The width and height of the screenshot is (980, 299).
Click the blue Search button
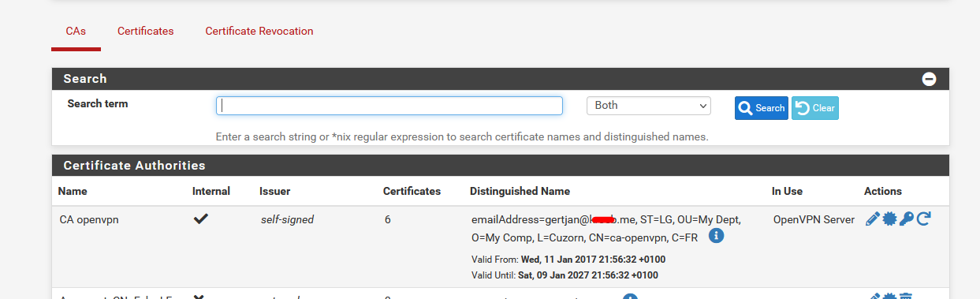(x=761, y=108)
